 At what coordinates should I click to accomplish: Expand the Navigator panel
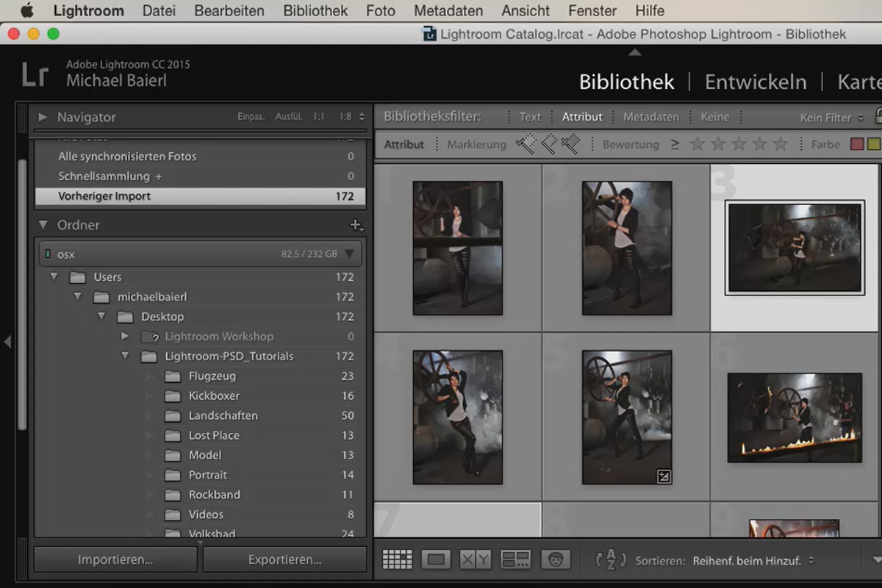43,117
